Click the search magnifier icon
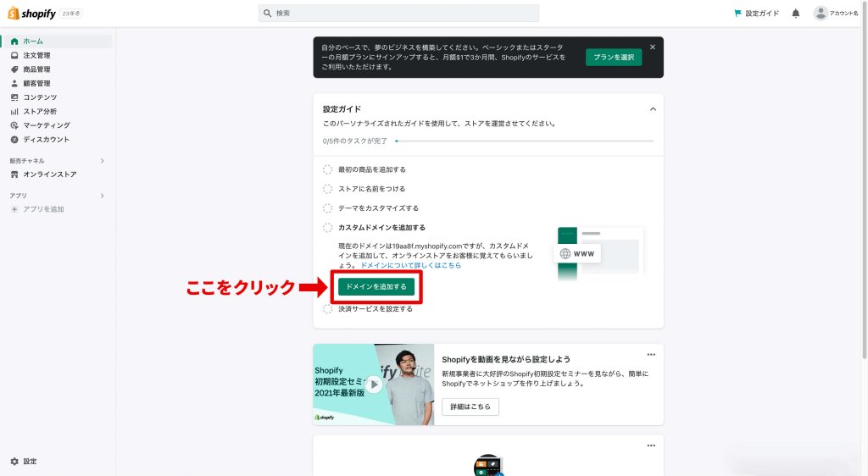 coord(267,14)
